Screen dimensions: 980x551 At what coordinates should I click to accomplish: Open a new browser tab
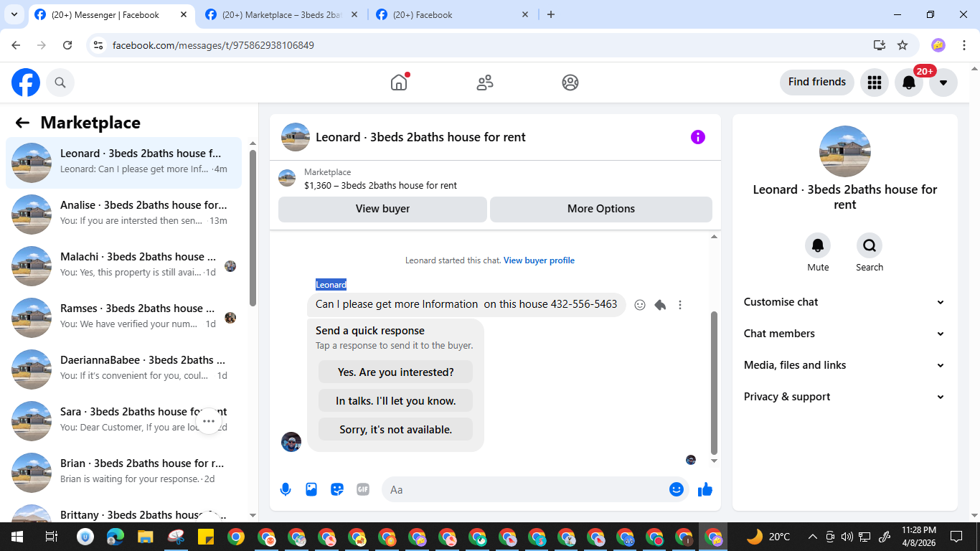pyautogui.click(x=551, y=14)
